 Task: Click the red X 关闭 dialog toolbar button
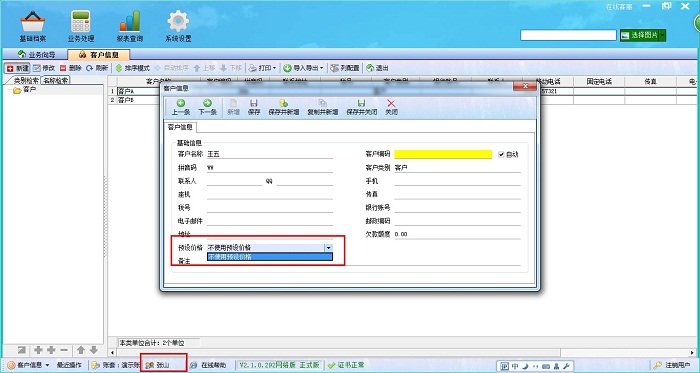click(x=391, y=107)
